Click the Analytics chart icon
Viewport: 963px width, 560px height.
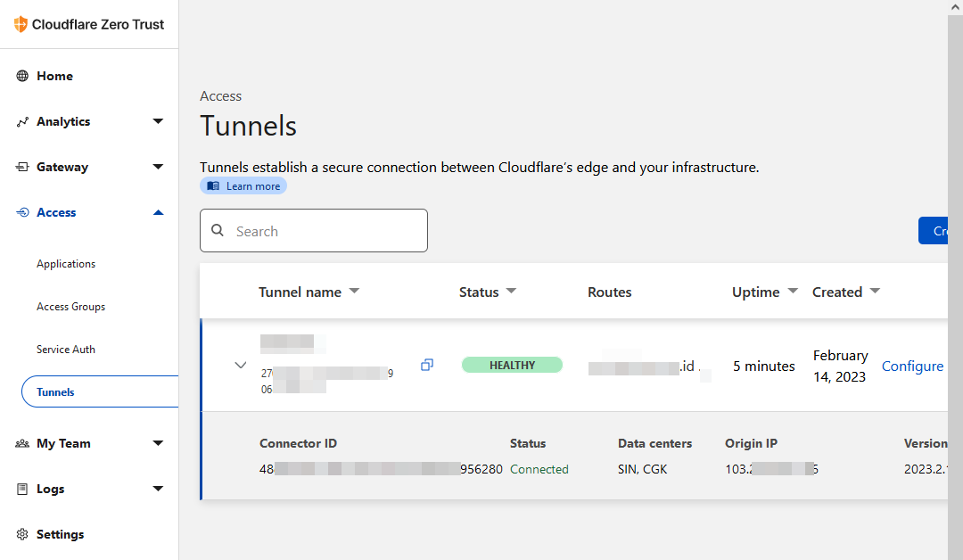click(x=22, y=121)
